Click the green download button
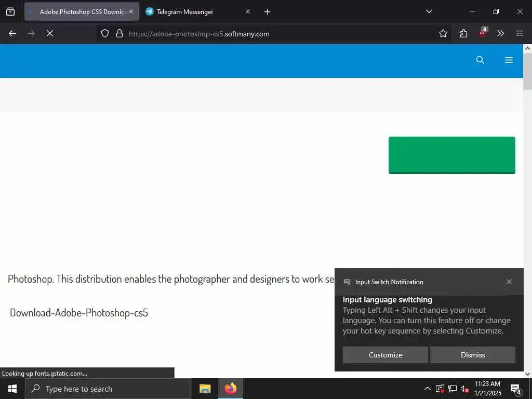The image size is (532, 399). [451, 155]
